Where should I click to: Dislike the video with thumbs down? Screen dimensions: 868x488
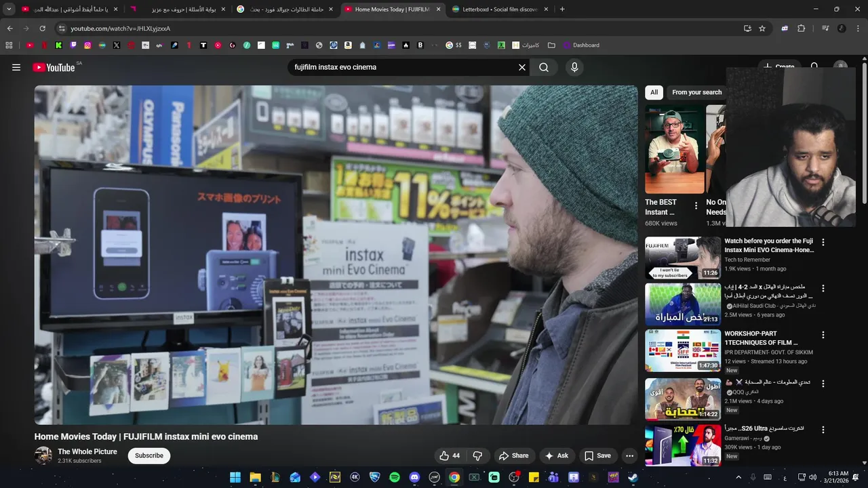point(477,455)
